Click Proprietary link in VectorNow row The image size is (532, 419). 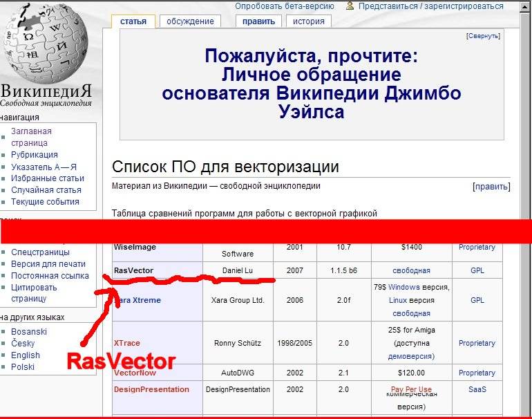point(477,373)
